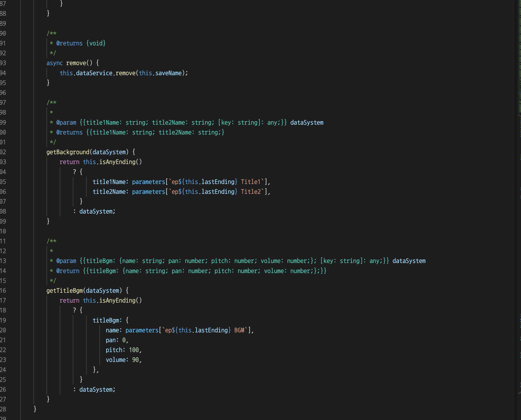Click the Title2 template string text
This screenshot has height=420, width=521.
click(250, 192)
